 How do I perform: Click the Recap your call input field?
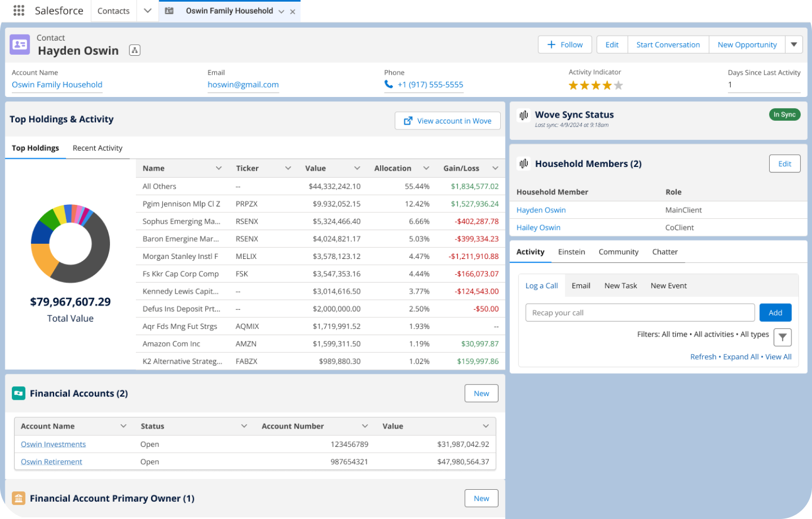click(x=640, y=313)
